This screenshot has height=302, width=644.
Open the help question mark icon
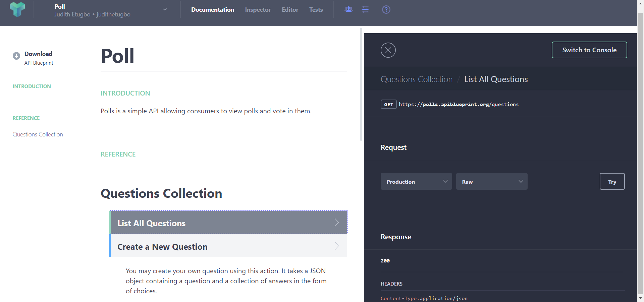(386, 9)
